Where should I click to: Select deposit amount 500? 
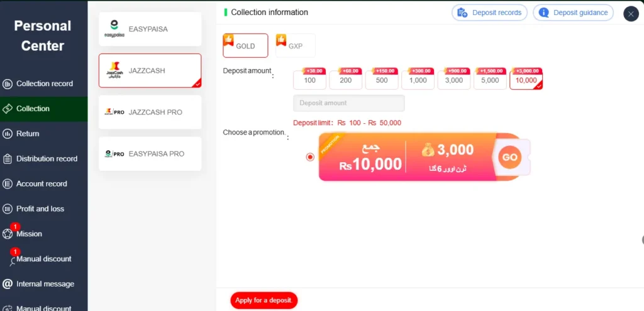[382, 80]
